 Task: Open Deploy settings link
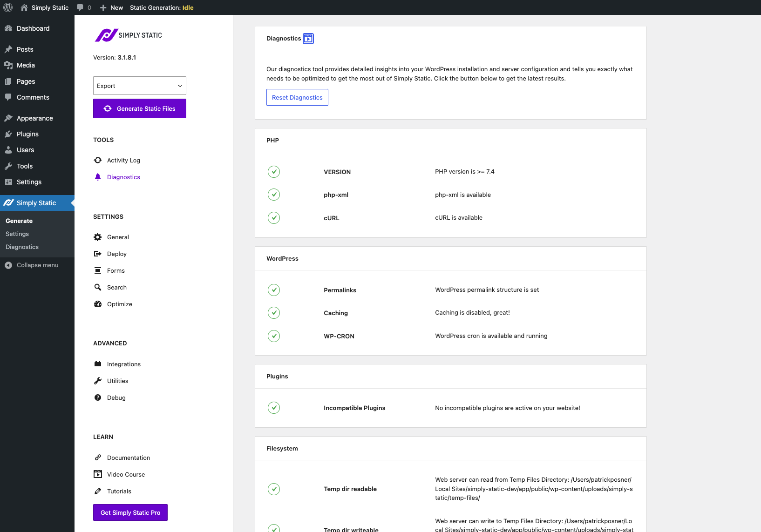click(117, 254)
